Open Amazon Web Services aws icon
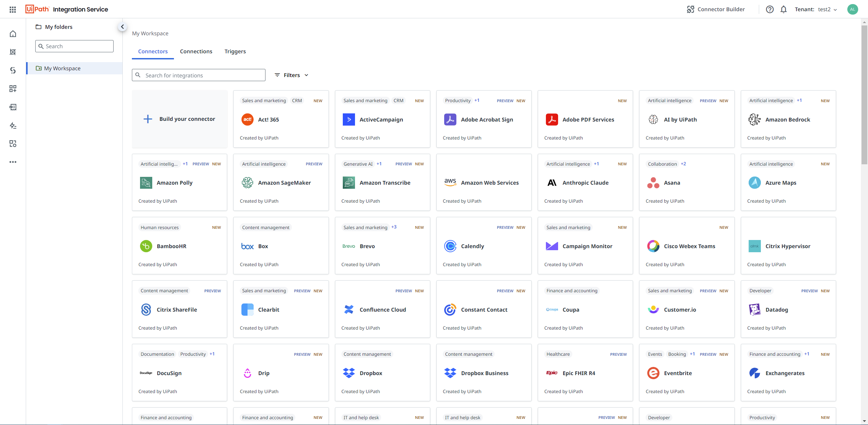This screenshot has height=425, width=868. click(x=450, y=183)
